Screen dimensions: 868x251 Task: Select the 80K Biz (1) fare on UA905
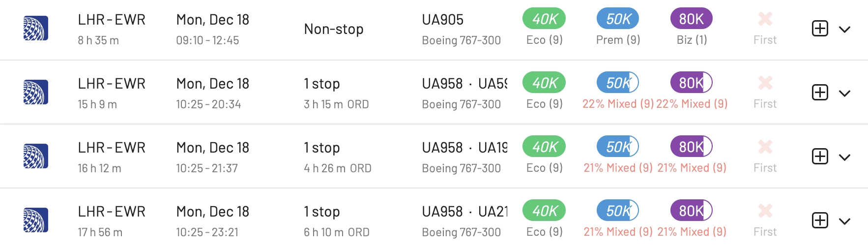(x=692, y=19)
